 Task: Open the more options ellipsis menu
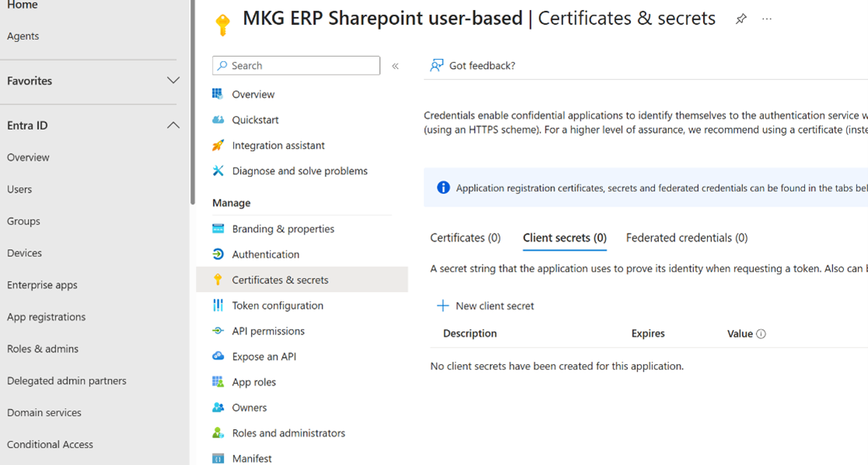coord(767,19)
